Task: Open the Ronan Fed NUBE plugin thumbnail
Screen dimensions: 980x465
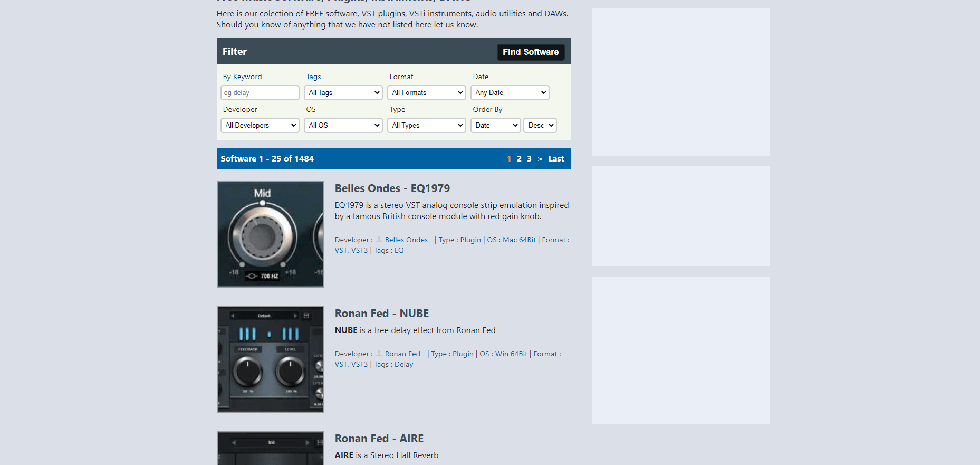Action: (271, 359)
